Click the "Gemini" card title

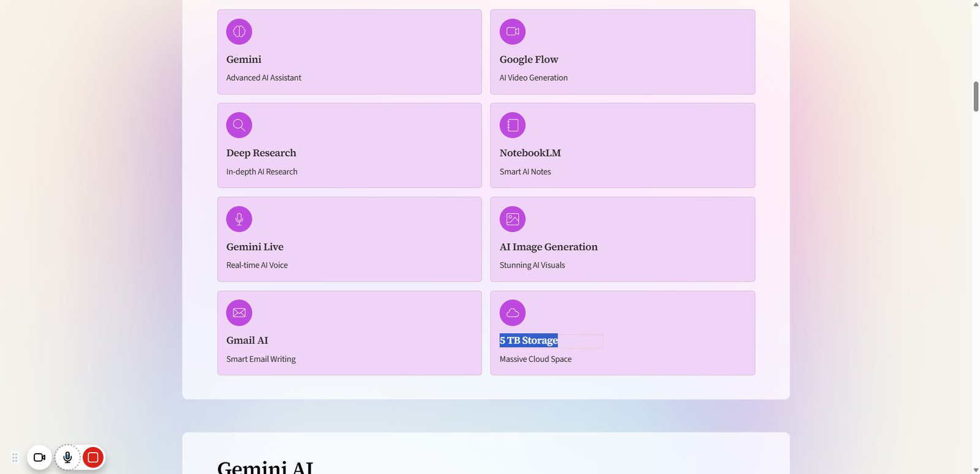[x=244, y=59]
